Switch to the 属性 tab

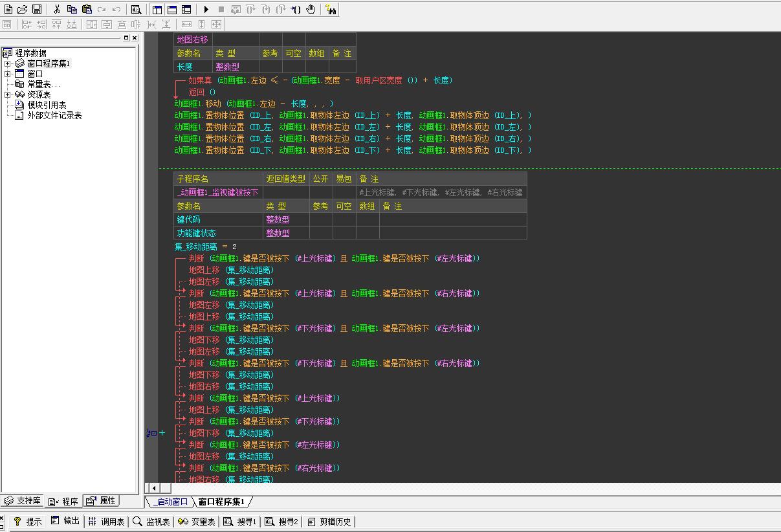[x=101, y=501]
